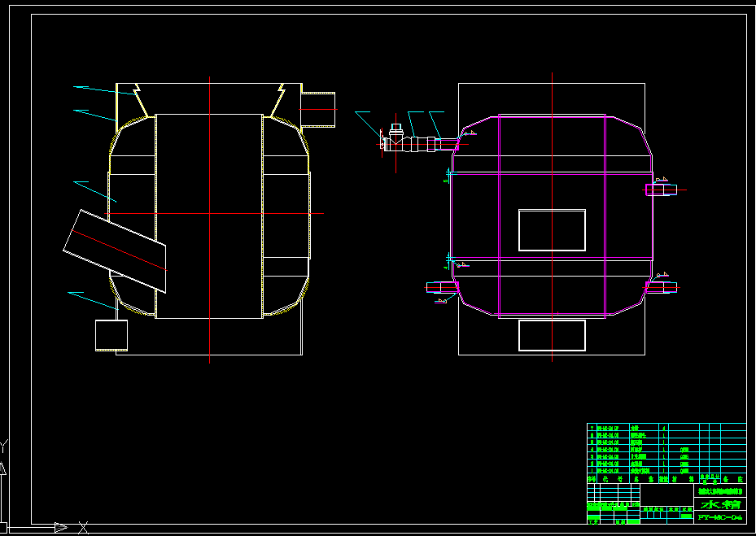Click the UCS Y-axis label

click(x=3, y=447)
